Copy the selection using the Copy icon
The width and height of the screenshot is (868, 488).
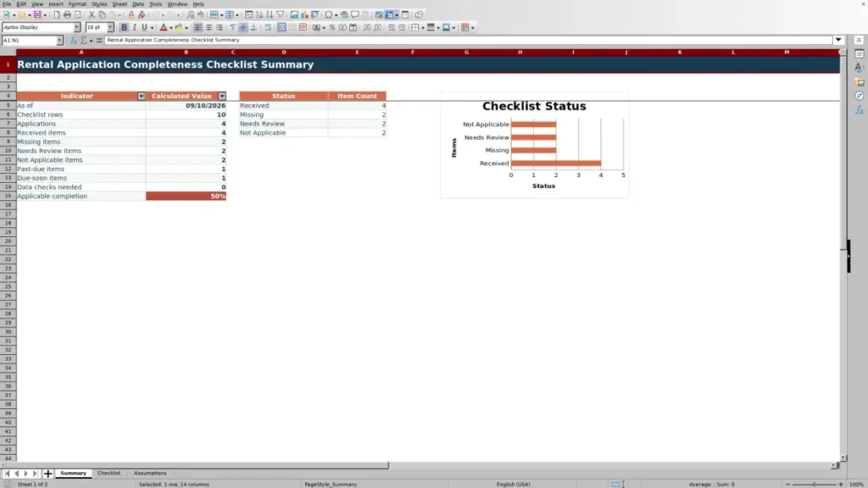102,14
